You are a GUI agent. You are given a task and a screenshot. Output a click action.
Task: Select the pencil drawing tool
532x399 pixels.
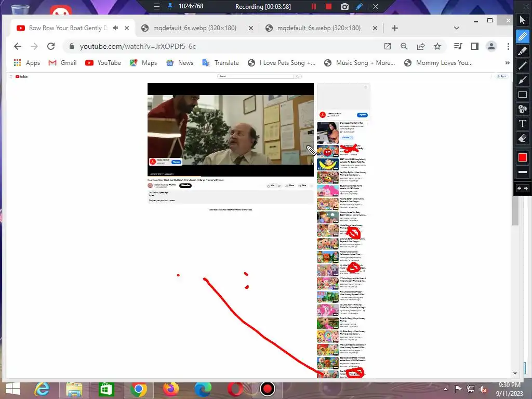tap(523, 36)
